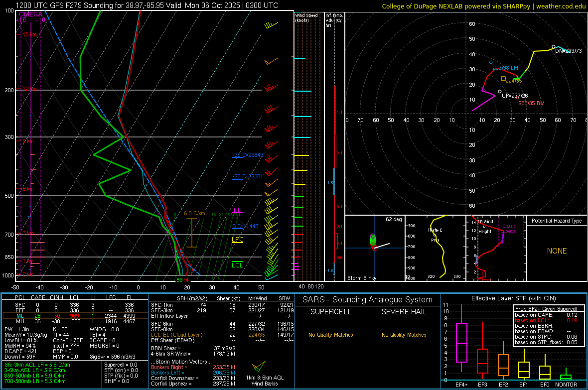Click the yellow LFC level marker
The height and width of the screenshot is (390, 588).
tap(237, 240)
